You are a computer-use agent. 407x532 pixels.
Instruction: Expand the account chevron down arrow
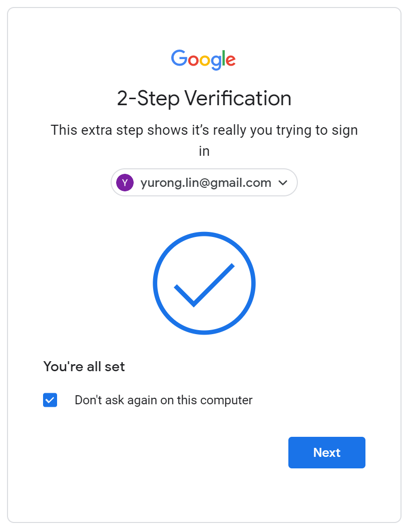tap(283, 183)
